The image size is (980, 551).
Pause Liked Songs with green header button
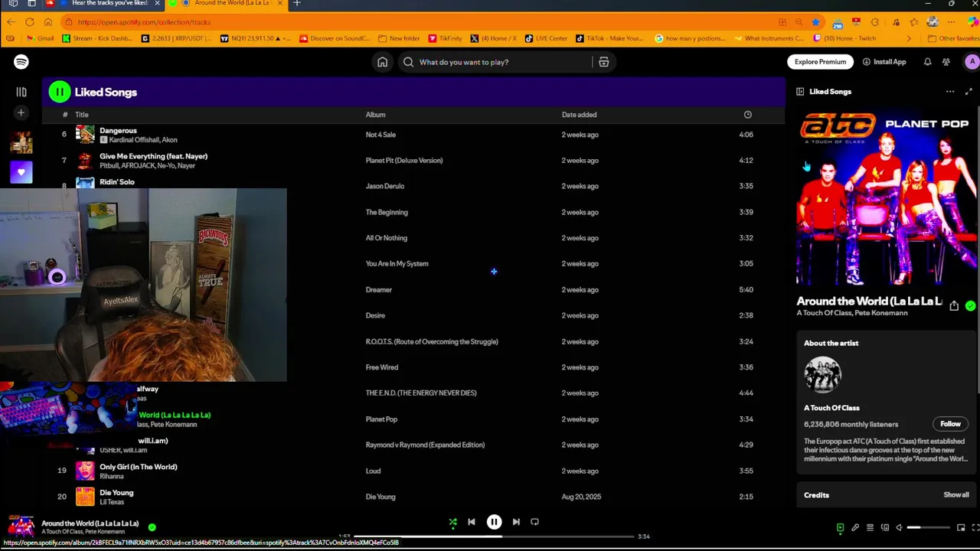pyautogui.click(x=60, y=92)
